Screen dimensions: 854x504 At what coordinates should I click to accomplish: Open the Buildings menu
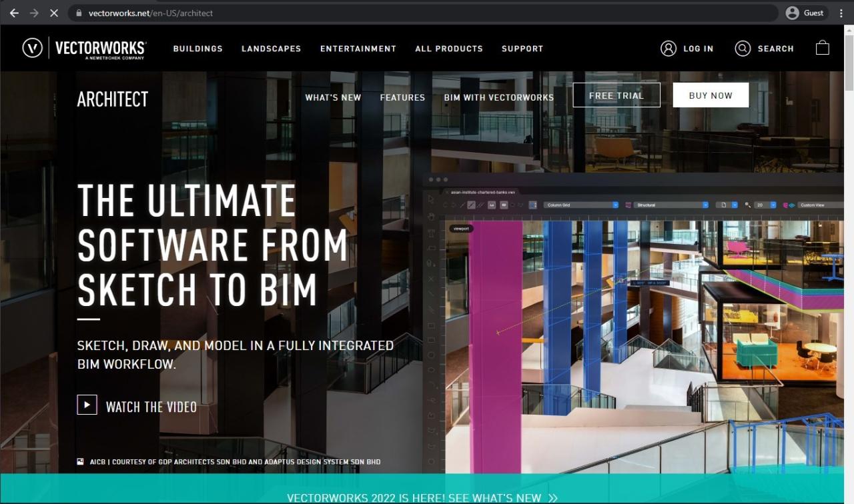point(198,49)
